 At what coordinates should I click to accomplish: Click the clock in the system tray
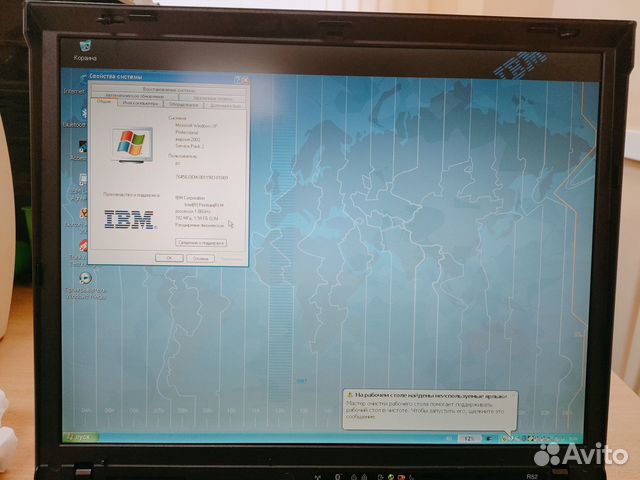pos(573,439)
